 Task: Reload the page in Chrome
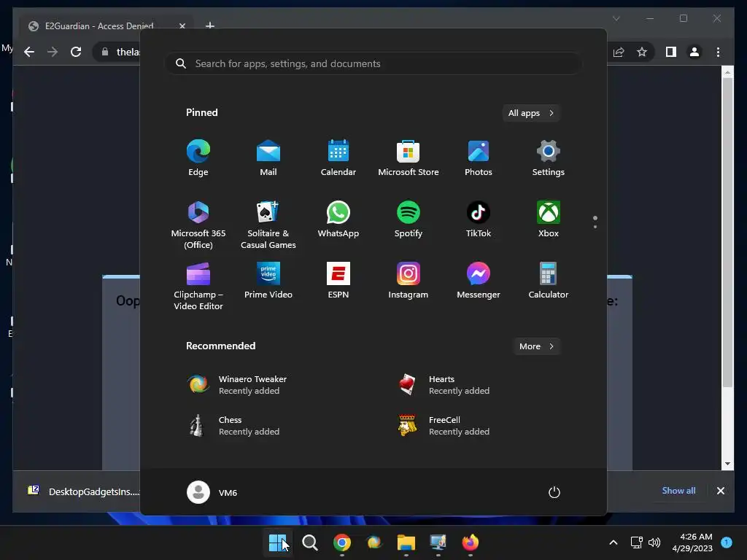point(76,52)
